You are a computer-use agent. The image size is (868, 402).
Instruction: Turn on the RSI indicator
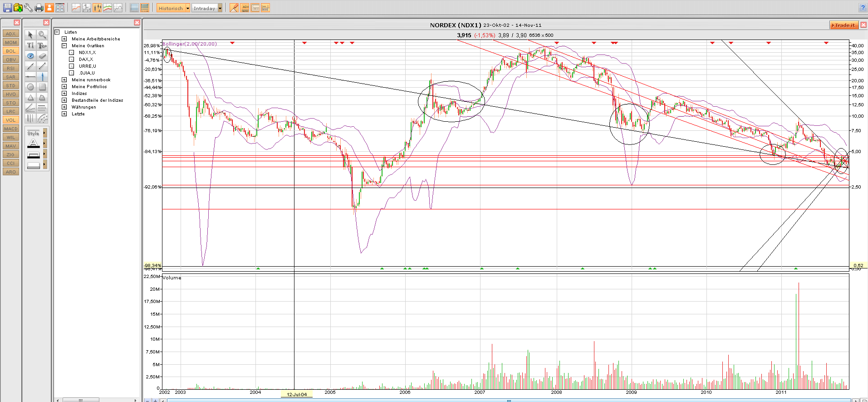[11, 68]
